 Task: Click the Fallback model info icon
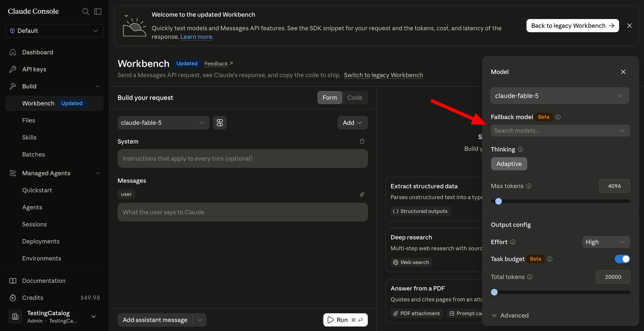(x=558, y=117)
